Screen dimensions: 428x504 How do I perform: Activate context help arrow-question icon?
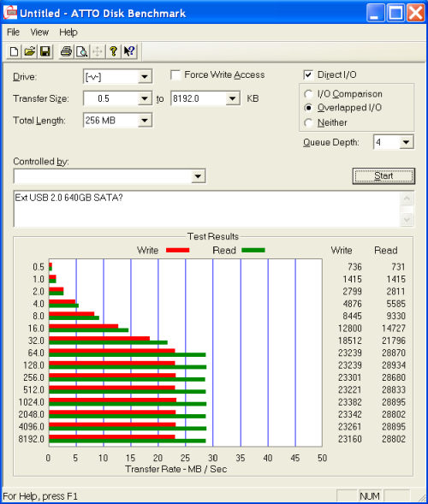[129, 51]
